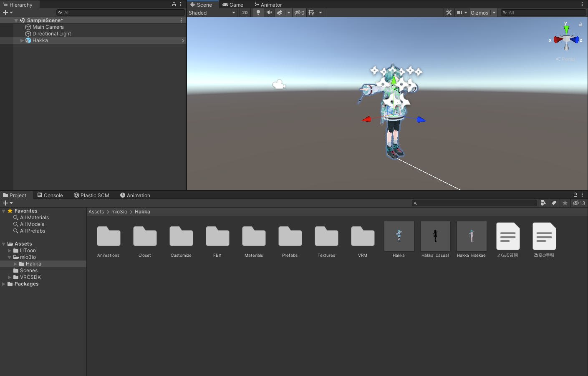The width and height of the screenshot is (588, 376).
Task: Open Hierarchy panel three-dot menu
Action: 181,4
